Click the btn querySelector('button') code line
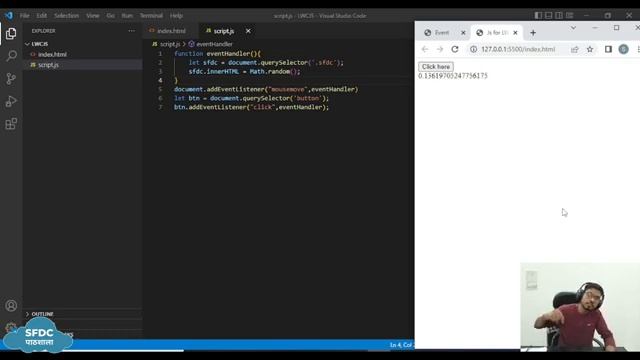The image size is (640, 360). pos(251,98)
